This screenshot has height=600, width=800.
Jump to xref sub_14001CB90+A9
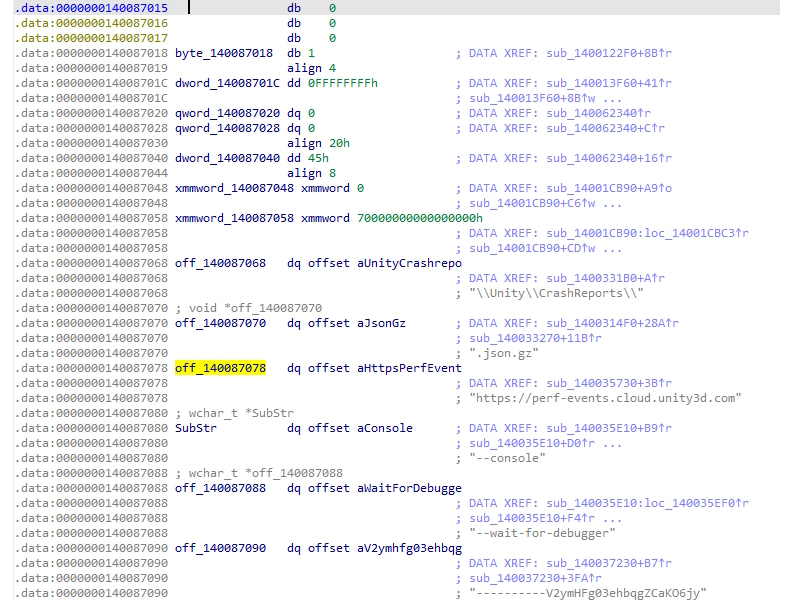point(609,188)
